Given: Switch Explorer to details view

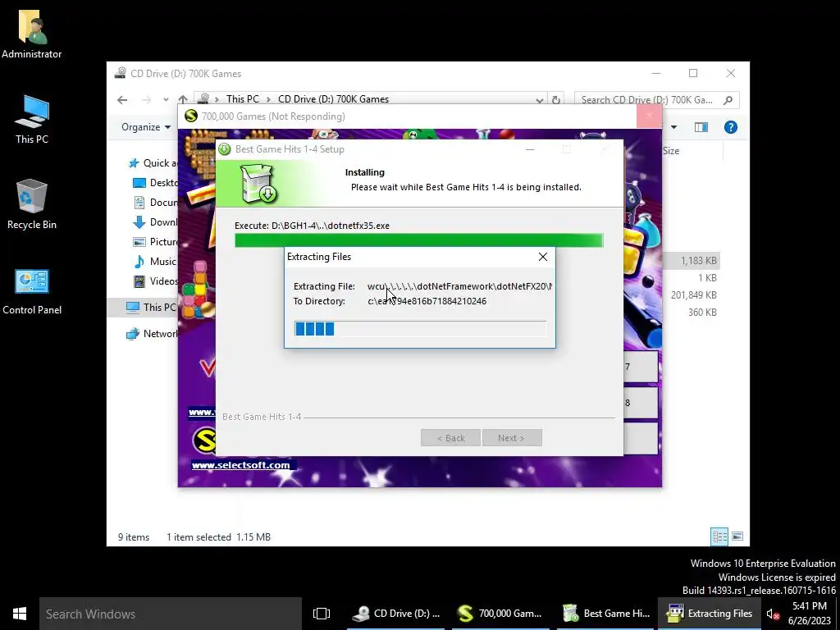Looking at the screenshot, I should [x=719, y=536].
